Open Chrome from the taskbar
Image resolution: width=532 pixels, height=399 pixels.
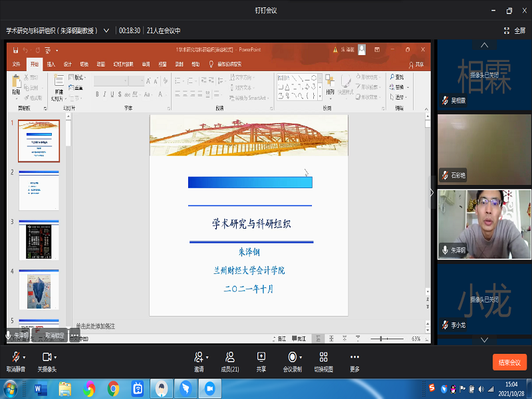point(114,388)
